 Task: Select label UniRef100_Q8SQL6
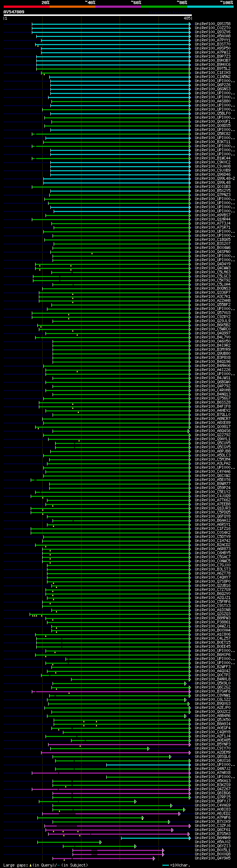[213, 756]
